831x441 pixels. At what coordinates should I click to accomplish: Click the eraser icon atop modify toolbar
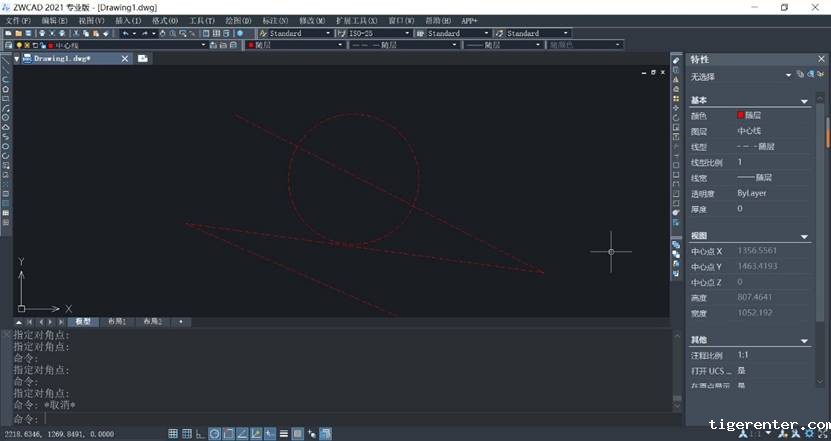(x=676, y=61)
